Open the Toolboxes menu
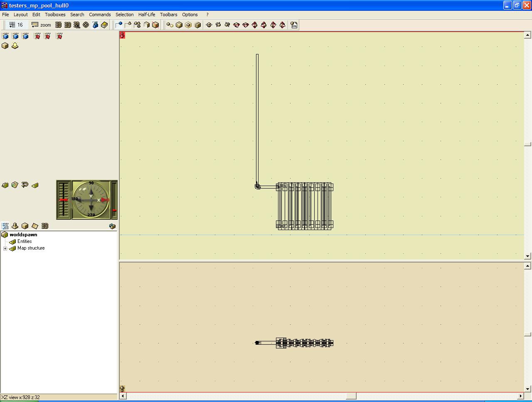Screen dimensions: 532x402 55,15
